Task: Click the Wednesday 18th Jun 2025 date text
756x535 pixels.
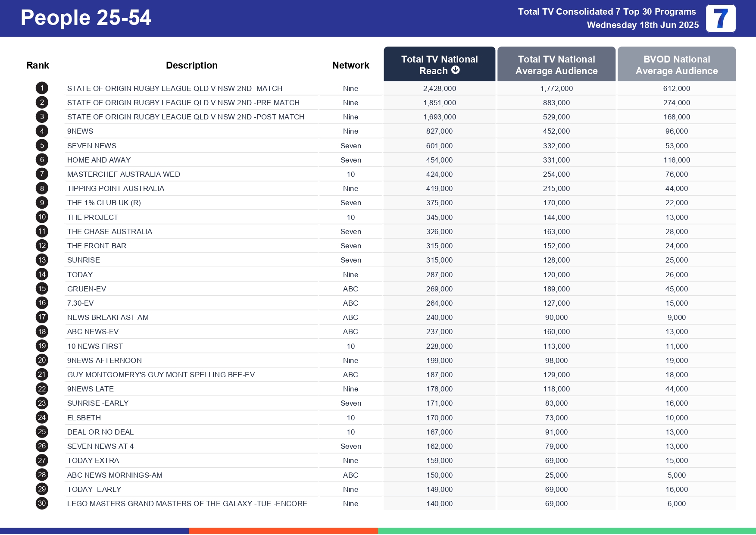Action: click(643, 25)
